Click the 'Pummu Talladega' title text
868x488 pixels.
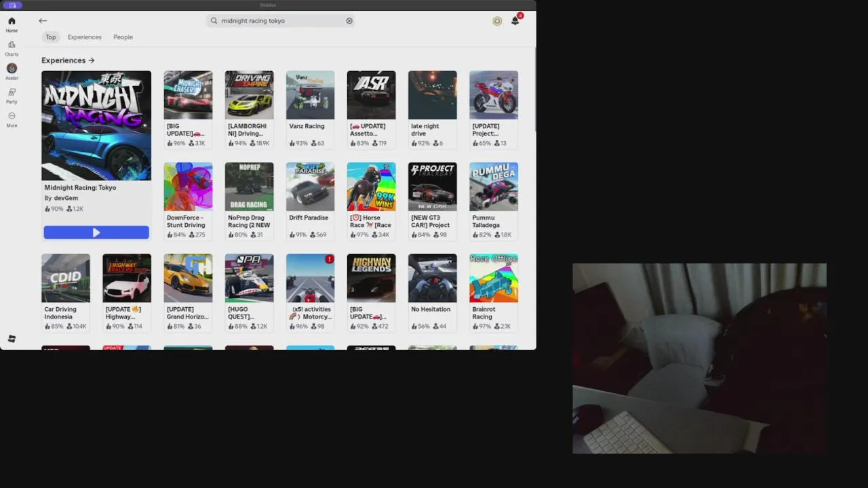coord(486,222)
